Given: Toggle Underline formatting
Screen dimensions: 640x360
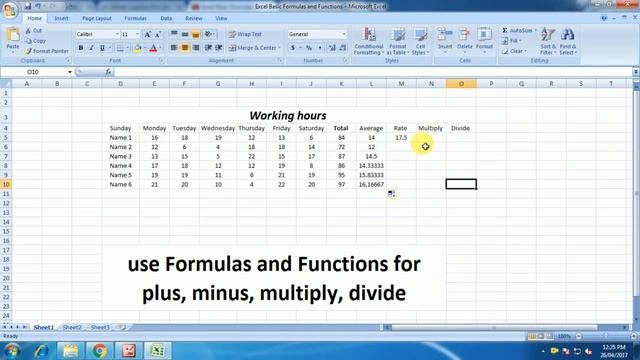Looking at the screenshot, I should point(102,48).
